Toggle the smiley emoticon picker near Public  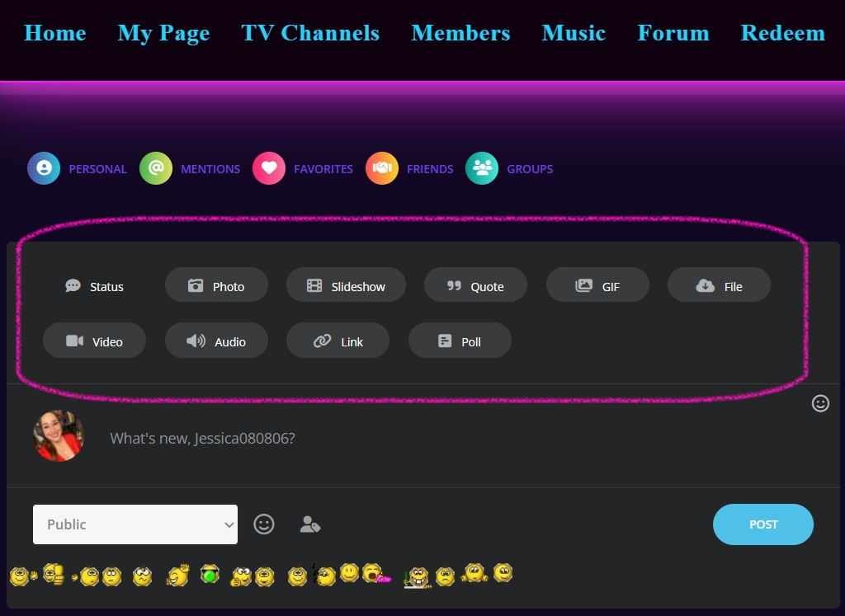point(264,524)
